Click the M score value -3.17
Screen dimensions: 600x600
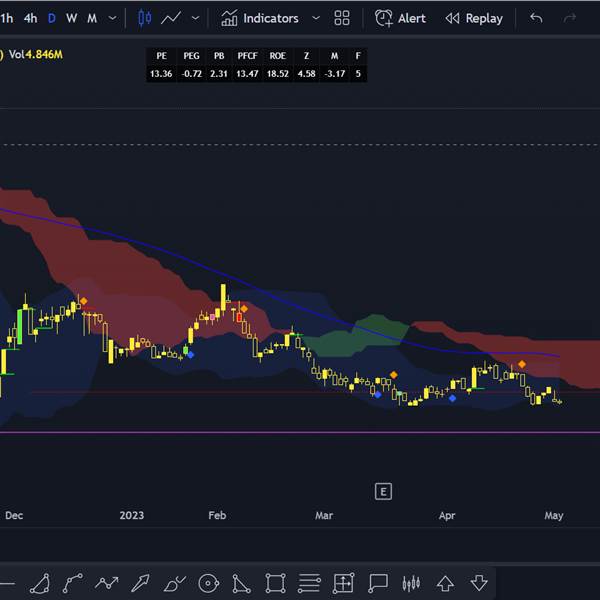click(335, 73)
